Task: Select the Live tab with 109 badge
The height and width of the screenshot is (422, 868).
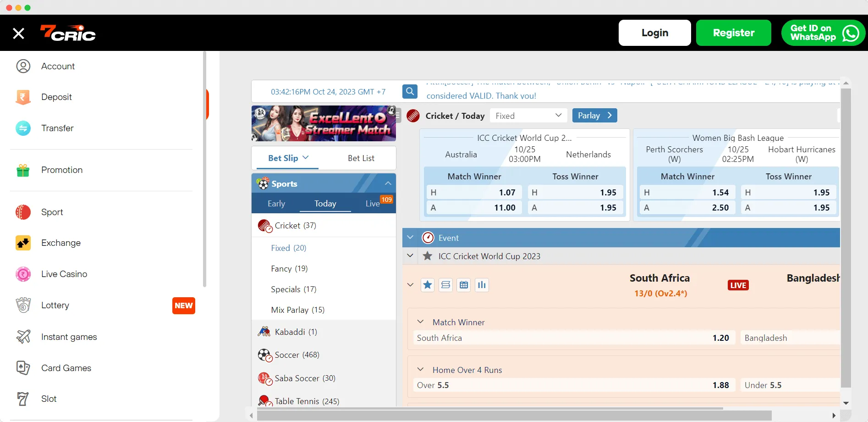Action: pyautogui.click(x=374, y=204)
